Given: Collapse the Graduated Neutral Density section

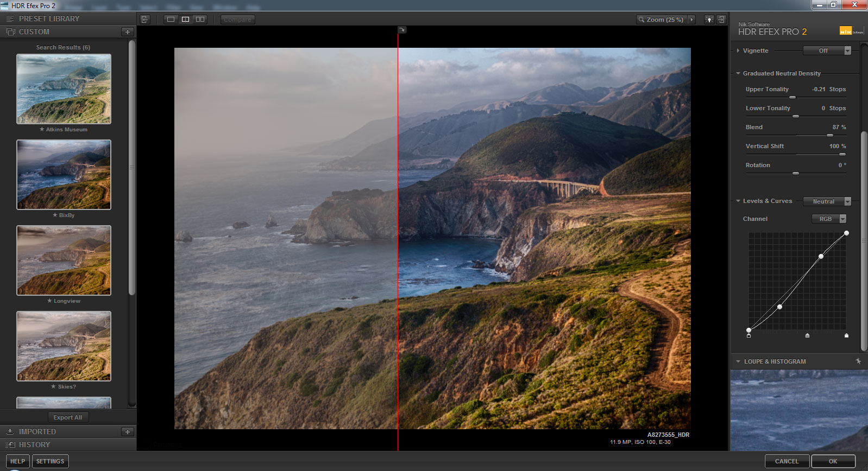Looking at the screenshot, I should pyautogui.click(x=738, y=73).
